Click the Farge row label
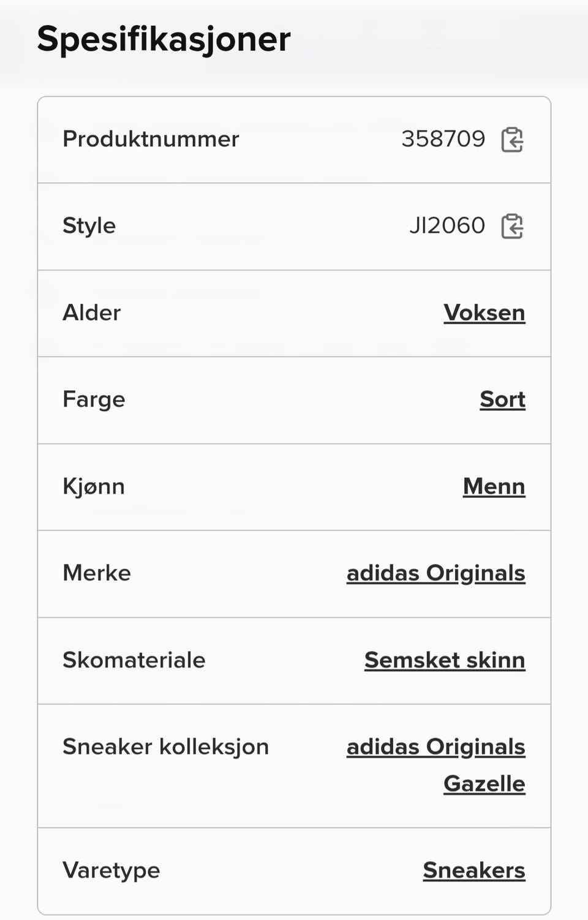Image resolution: width=588 pixels, height=920 pixels. point(94,399)
